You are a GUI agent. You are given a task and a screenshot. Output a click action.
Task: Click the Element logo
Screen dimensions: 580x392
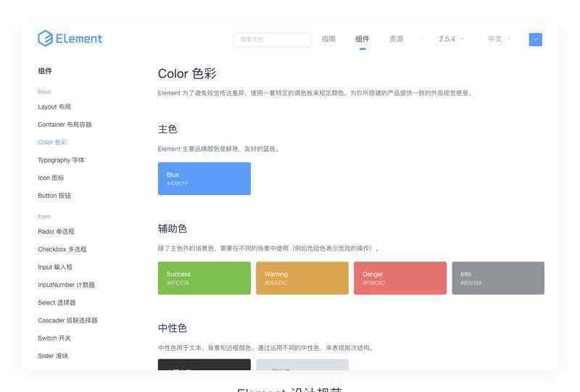[x=70, y=38]
